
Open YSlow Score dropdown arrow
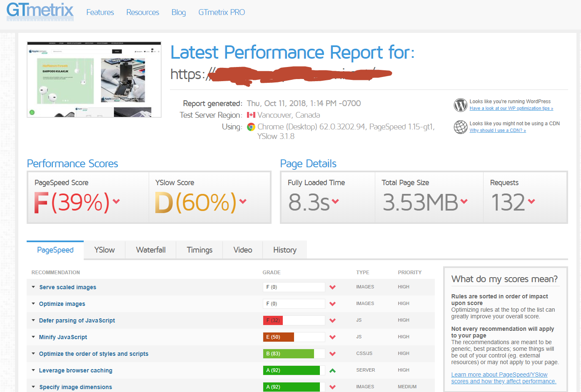243,201
